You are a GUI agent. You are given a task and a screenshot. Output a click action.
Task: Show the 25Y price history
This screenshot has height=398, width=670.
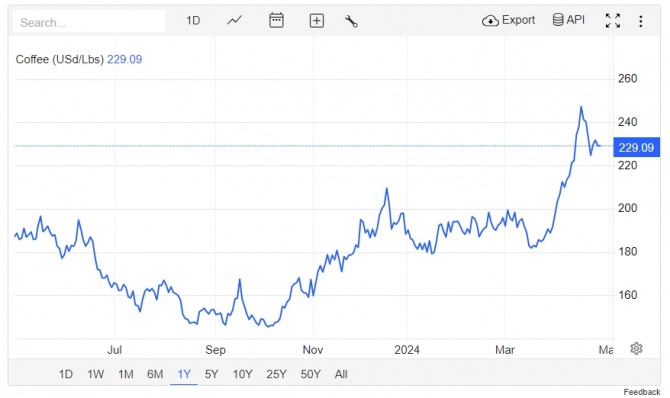coord(276,374)
